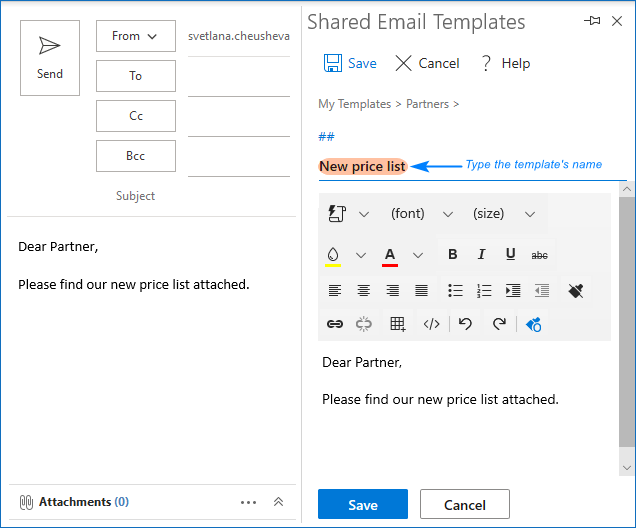The width and height of the screenshot is (636, 528).
Task: Create a bulleted list
Action: pos(455,291)
